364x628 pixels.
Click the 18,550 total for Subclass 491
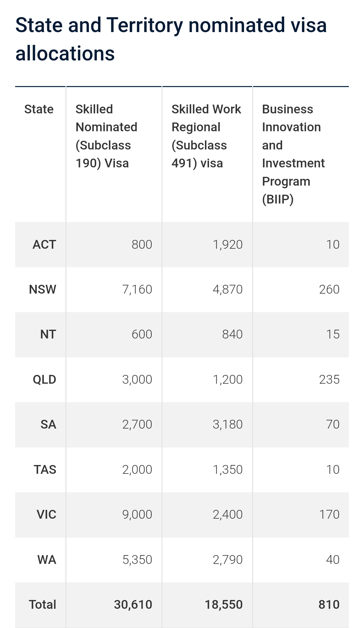coord(223,605)
